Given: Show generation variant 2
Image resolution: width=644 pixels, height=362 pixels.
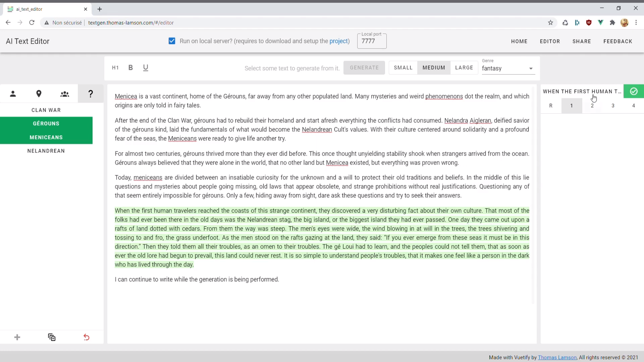Looking at the screenshot, I should 592,106.
